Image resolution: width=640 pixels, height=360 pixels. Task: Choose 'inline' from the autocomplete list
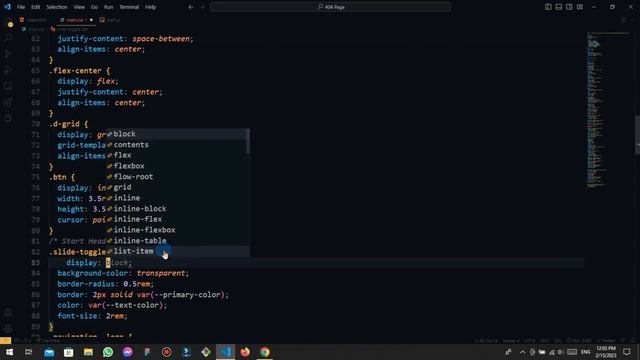click(x=178, y=198)
